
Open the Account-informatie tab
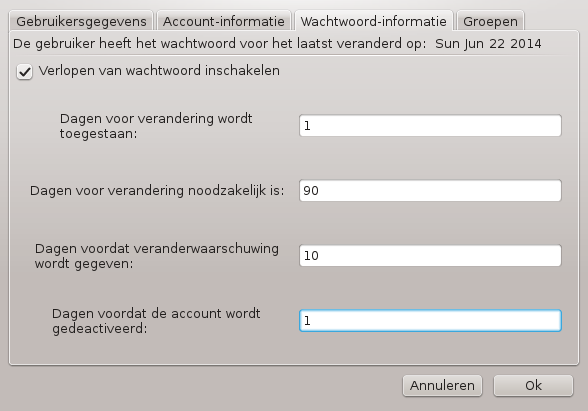pos(224,21)
